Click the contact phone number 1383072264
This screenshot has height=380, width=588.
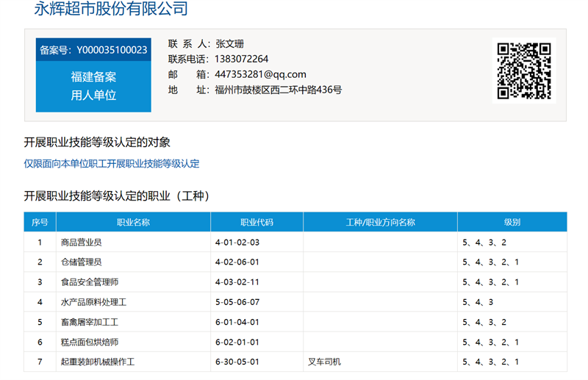pyautogui.click(x=241, y=59)
